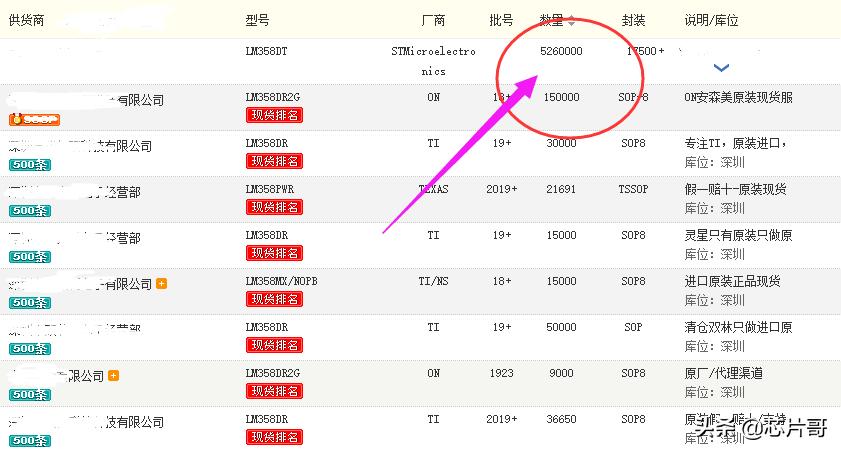The width and height of the screenshot is (841, 452).
Task: Click orange plus icon in the 1923 batch row
Action: 113,376
